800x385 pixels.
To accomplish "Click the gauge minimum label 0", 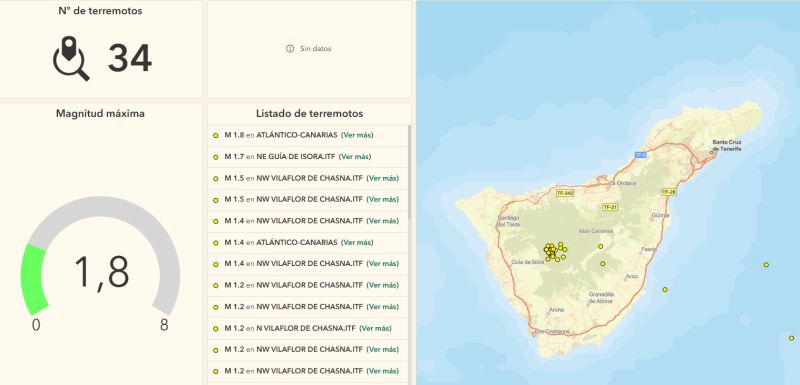I will (x=36, y=325).
